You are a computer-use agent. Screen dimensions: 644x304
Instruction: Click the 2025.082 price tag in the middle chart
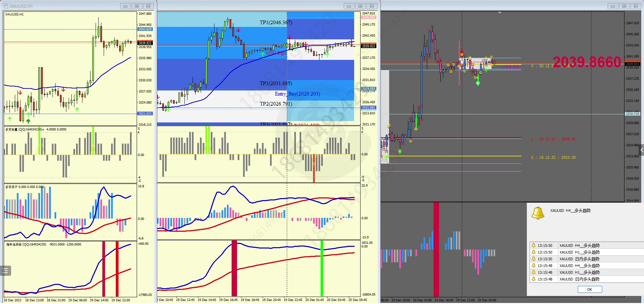(x=369, y=108)
